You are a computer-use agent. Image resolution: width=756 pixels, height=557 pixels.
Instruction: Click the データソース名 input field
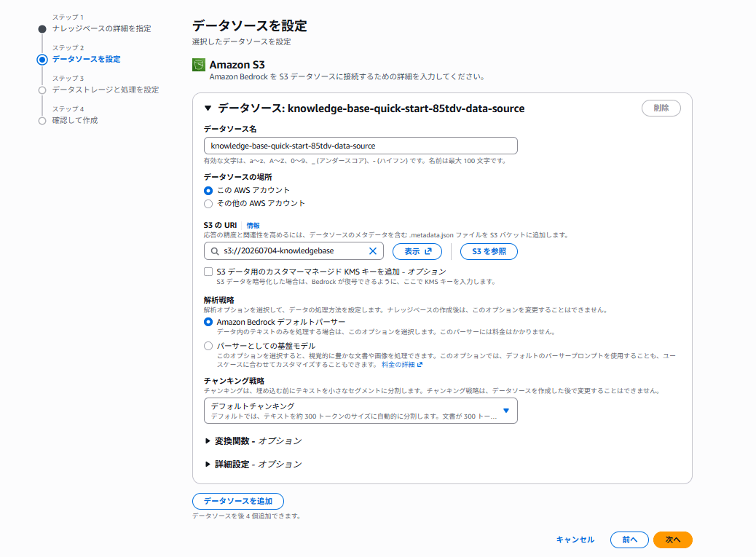[x=361, y=146]
